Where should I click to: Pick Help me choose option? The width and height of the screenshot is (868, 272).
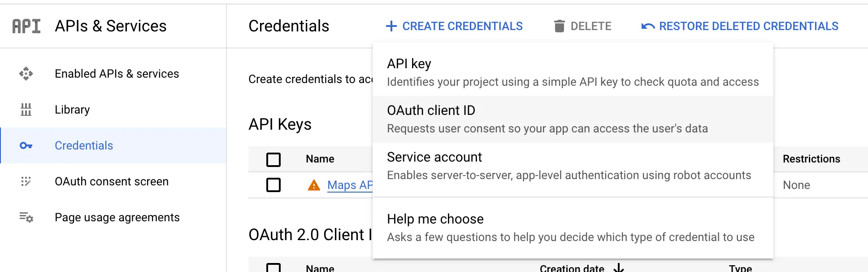pos(573,228)
